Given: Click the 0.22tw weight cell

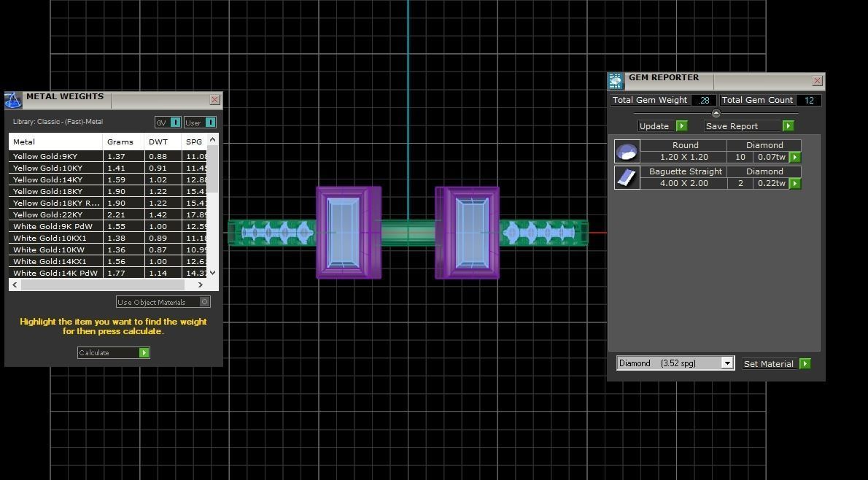Looking at the screenshot, I should [x=771, y=183].
